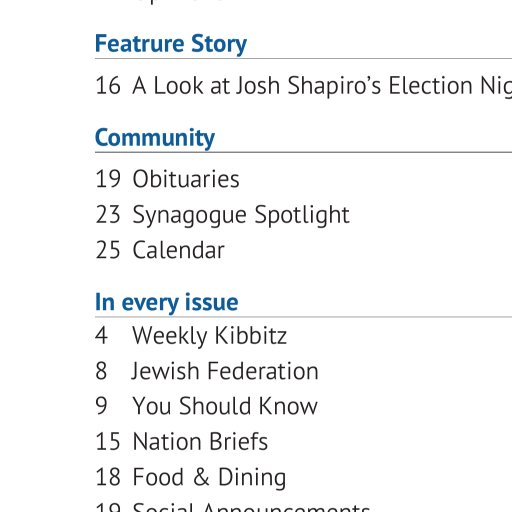Open the Community section heading
Screen dimensions: 512x512
155,138
